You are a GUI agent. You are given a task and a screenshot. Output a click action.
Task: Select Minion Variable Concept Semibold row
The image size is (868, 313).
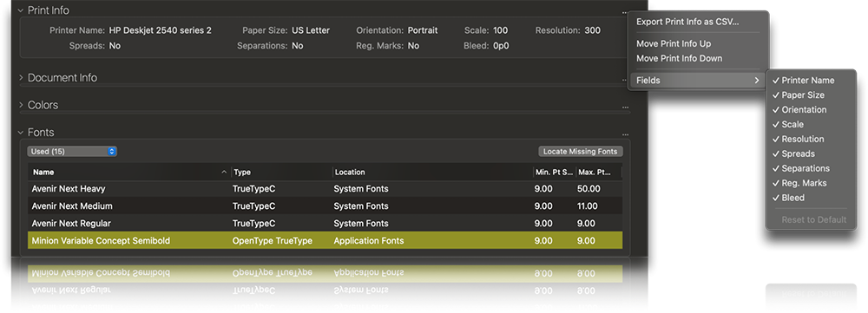325,240
